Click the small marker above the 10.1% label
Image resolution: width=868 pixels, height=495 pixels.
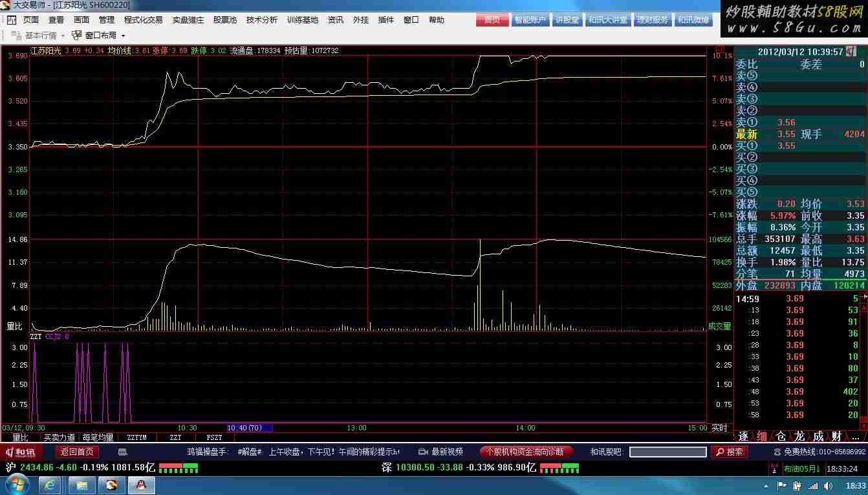[720, 49]
